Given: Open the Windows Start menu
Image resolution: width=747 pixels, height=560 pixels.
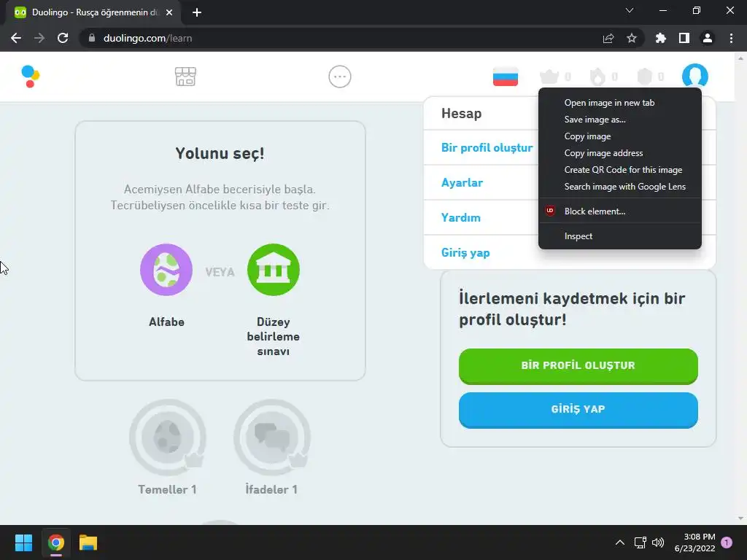Looking at the screenshot, I should 23,542.
